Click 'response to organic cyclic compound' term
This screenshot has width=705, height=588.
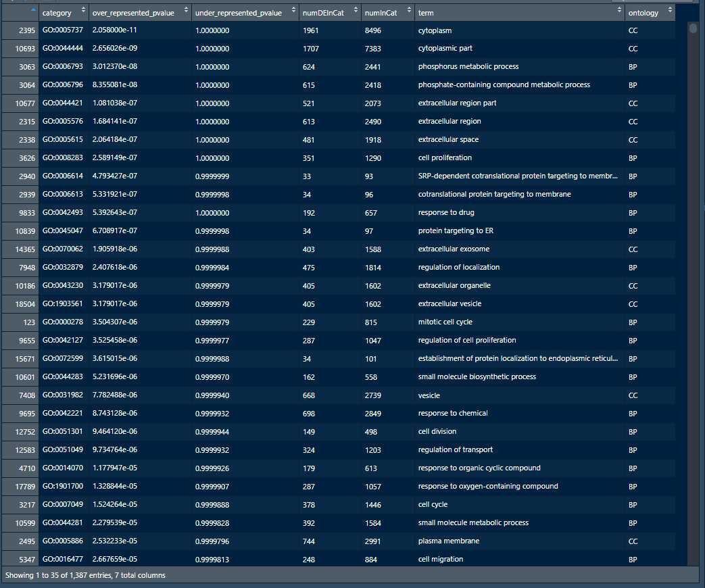[x=479, y=468]
